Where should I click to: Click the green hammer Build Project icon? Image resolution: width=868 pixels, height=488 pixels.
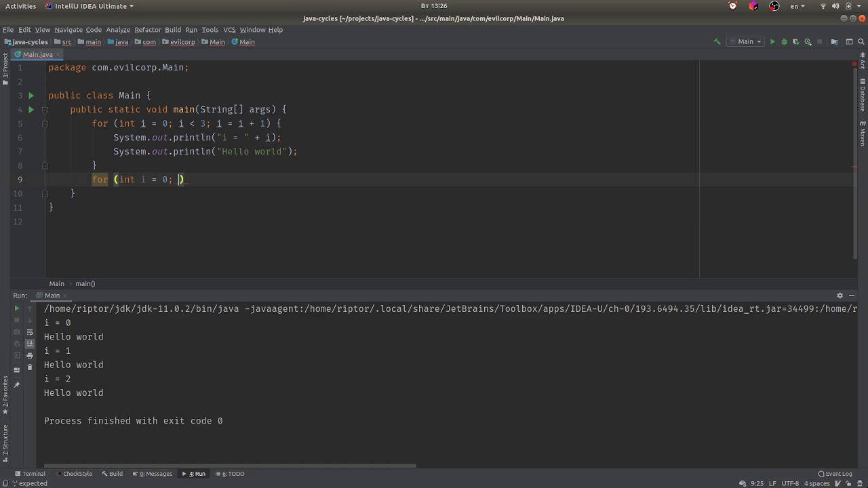[717, 42]
